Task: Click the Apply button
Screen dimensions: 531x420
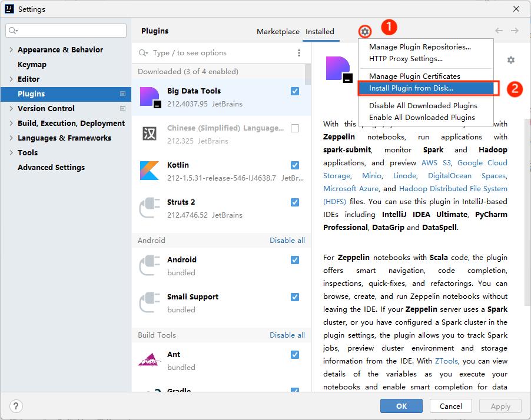Action: pyautogui.click(x=500, y=406)
